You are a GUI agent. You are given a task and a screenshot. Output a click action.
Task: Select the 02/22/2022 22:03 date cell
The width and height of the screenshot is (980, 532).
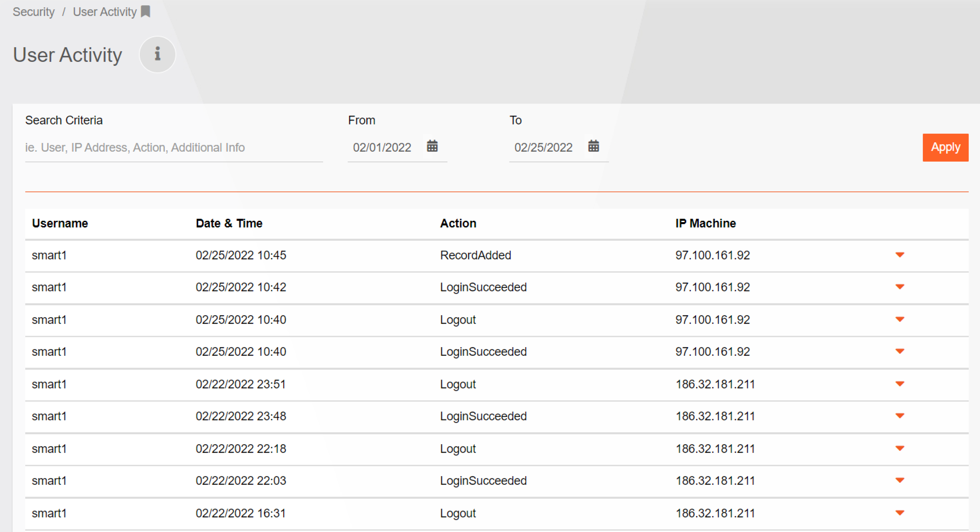pos(241,481)
